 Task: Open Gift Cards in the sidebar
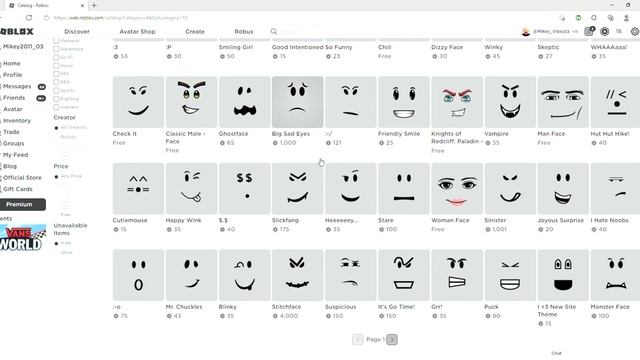click(18, 189)
